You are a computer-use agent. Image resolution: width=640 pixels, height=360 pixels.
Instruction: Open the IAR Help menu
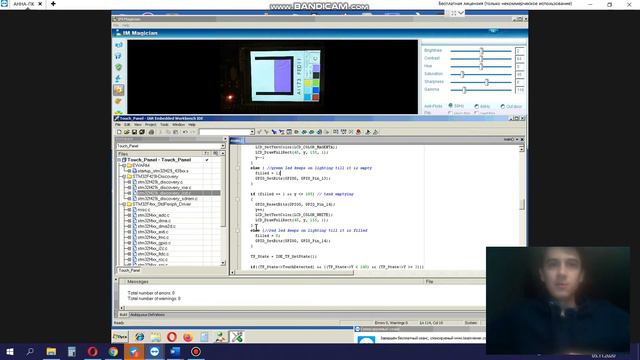coord(191,124)
